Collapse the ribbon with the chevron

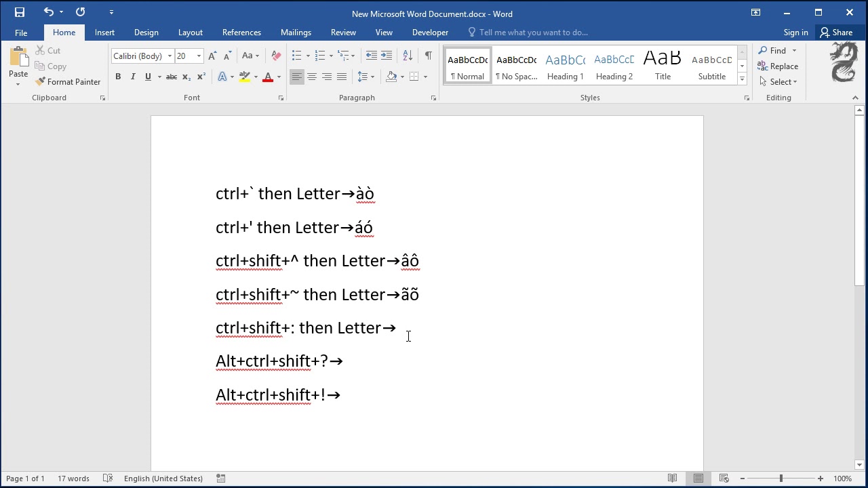[855, 98]
